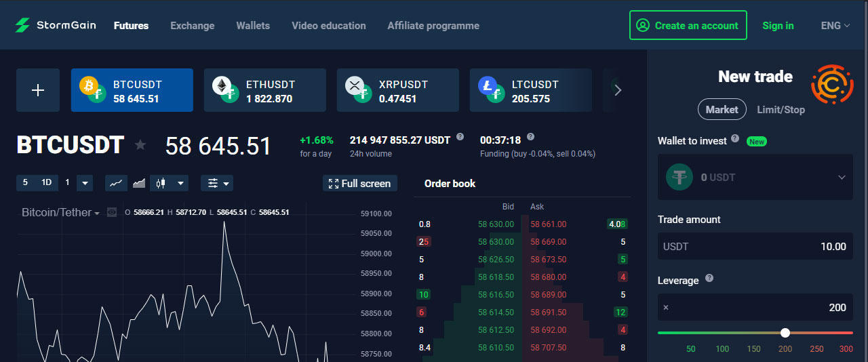This screenshot has width=868, height=362.
Task: Open the ENG language dropdown
Action: point(835,26)
